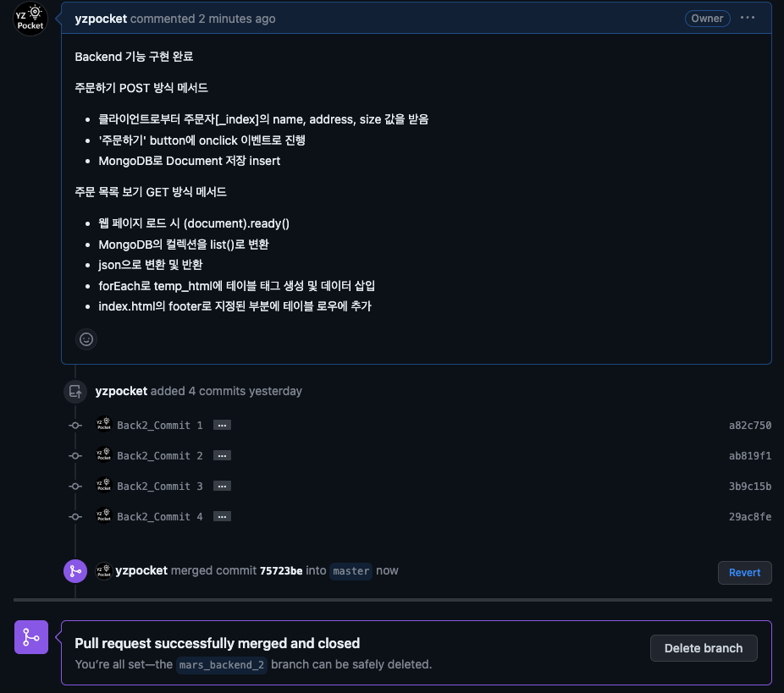Click the commits pushed timeline icon
The image size is (784, 693).
click(75, 391)
